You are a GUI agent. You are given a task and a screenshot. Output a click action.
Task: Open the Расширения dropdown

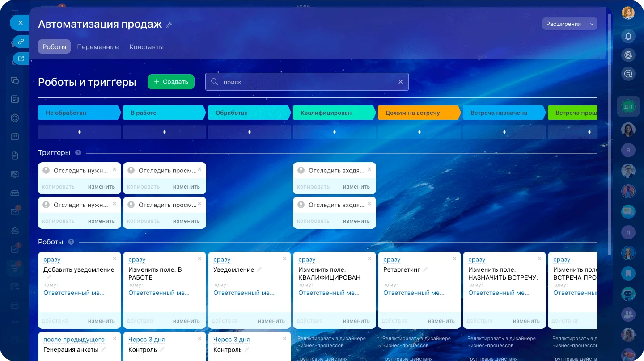pyautogui.click(x=569, y=24)
